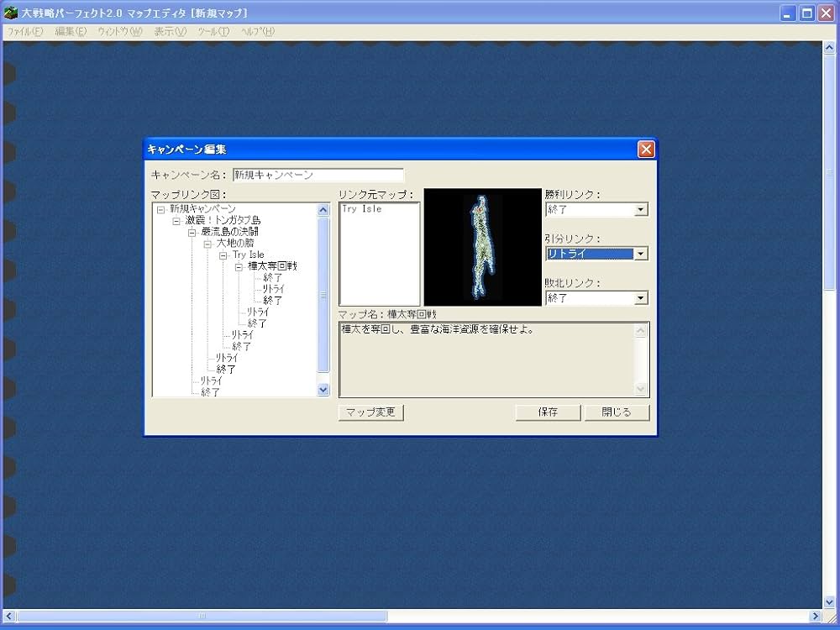Click the main window vertical scroll down arrow

[829, 601]
